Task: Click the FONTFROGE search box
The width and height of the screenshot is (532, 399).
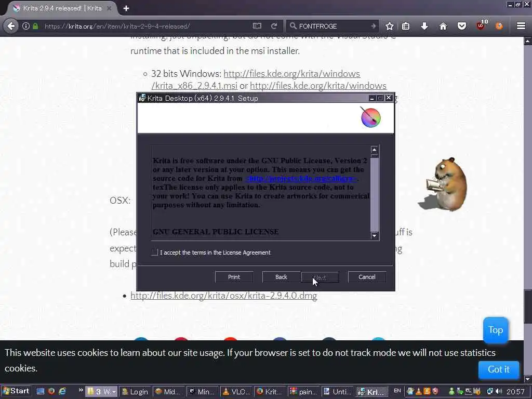Action: [x=332, y=26]
